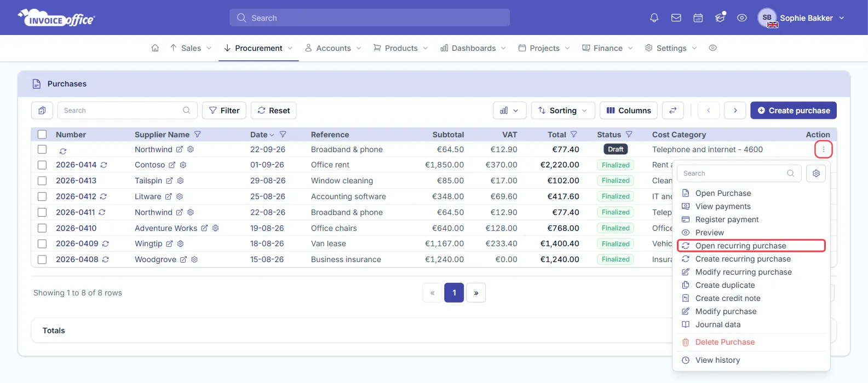Select checkbox for purchase 2026-0414

click(42, 165)
